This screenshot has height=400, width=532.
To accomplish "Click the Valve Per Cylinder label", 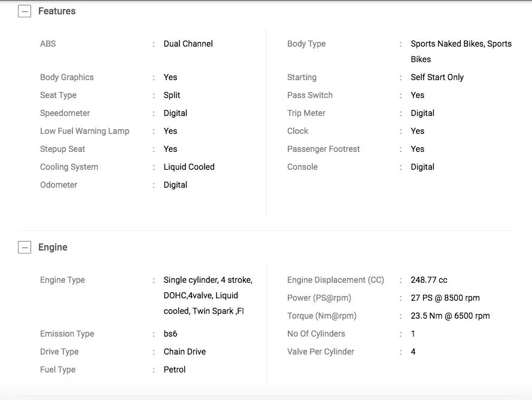I will tap(320, 352).
